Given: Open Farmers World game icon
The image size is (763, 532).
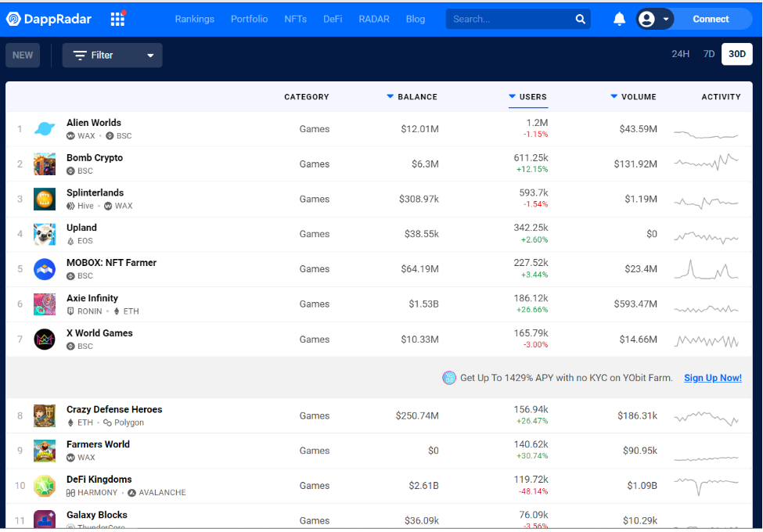Looking at the screenshot, I should [45, 451].
